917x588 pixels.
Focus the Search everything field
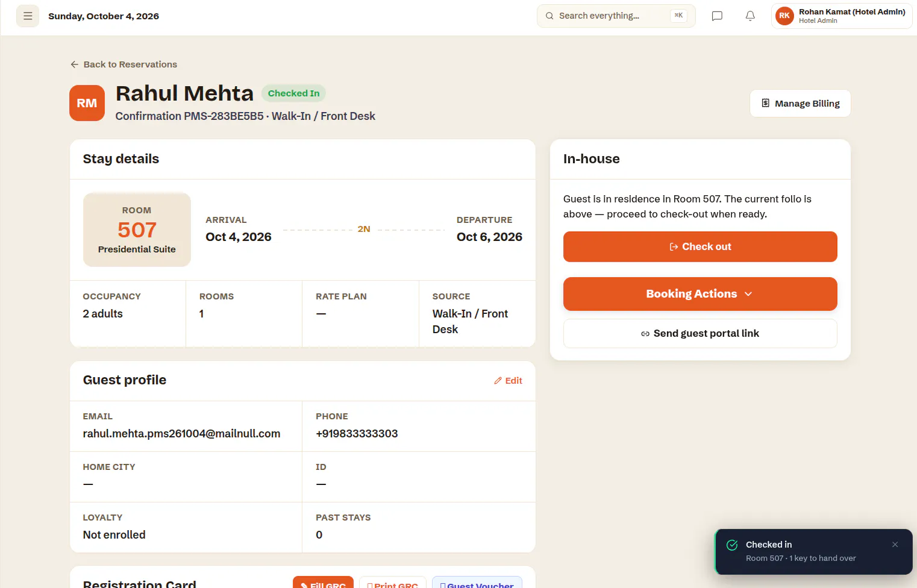pyautogui.click(x=616, y=16)
